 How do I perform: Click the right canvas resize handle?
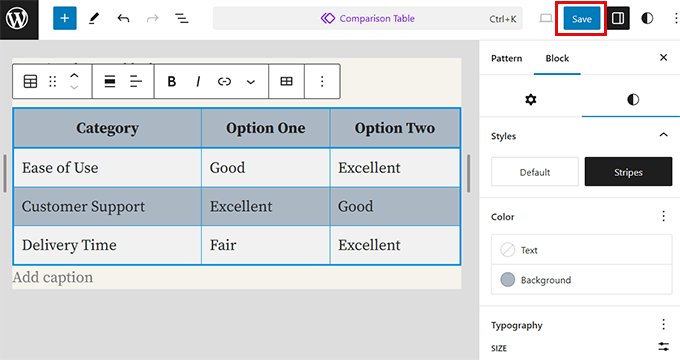(x=468, y=173)
